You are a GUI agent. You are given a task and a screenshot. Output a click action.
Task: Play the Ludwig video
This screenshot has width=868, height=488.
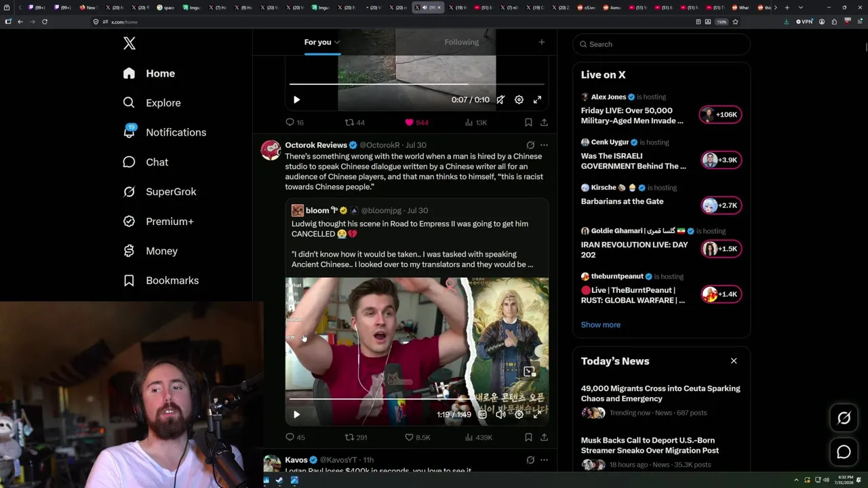[296, 414]
